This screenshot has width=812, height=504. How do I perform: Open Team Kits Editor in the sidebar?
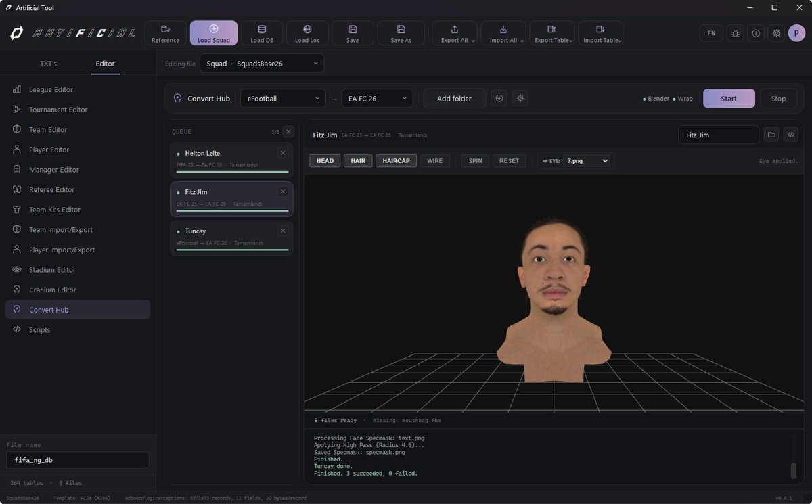[x=78, y=210]
